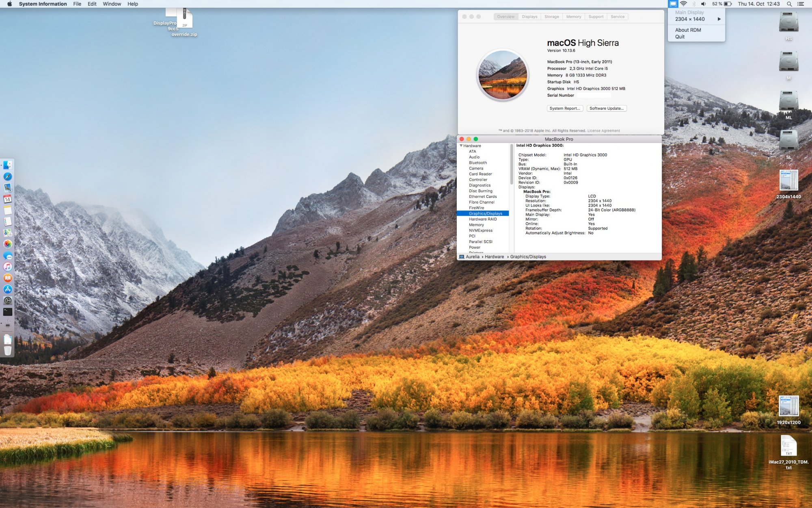812x508 pixels.
Task: Click the volume speaker icon
Action: pos(703,4)
